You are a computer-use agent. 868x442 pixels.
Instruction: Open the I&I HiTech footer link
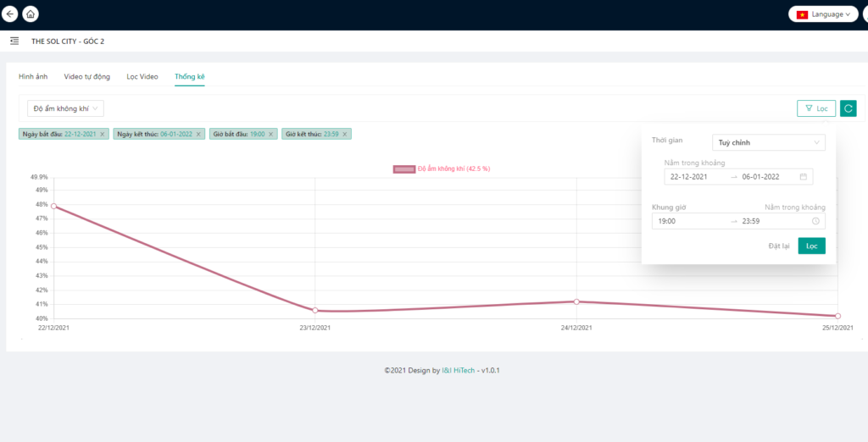click(458, 371)
